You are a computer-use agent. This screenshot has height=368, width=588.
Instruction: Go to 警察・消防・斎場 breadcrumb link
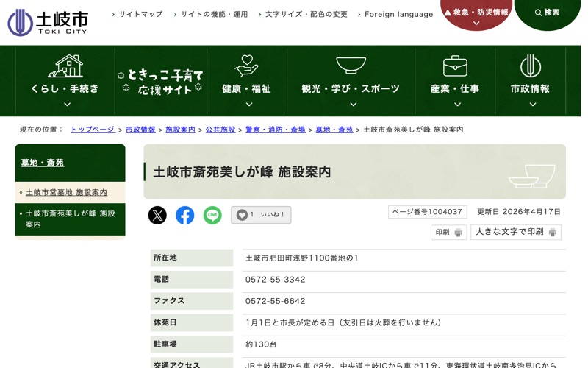click(x=275, y=130)
